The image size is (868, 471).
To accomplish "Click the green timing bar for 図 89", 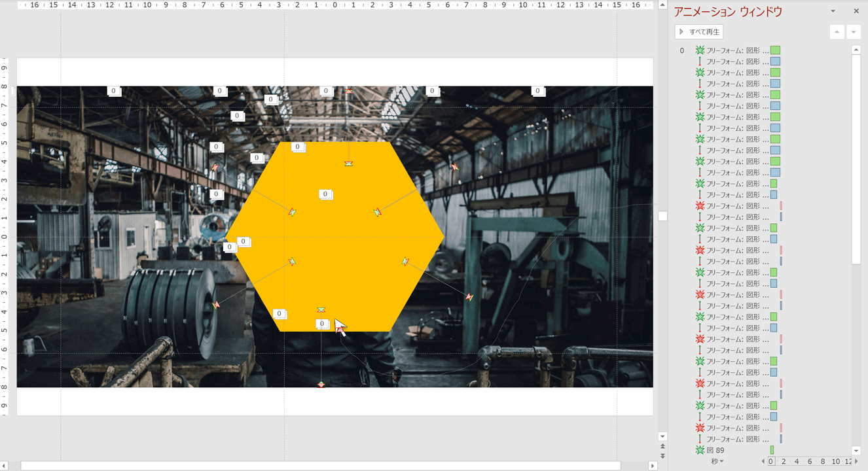I will click(772, 450).
